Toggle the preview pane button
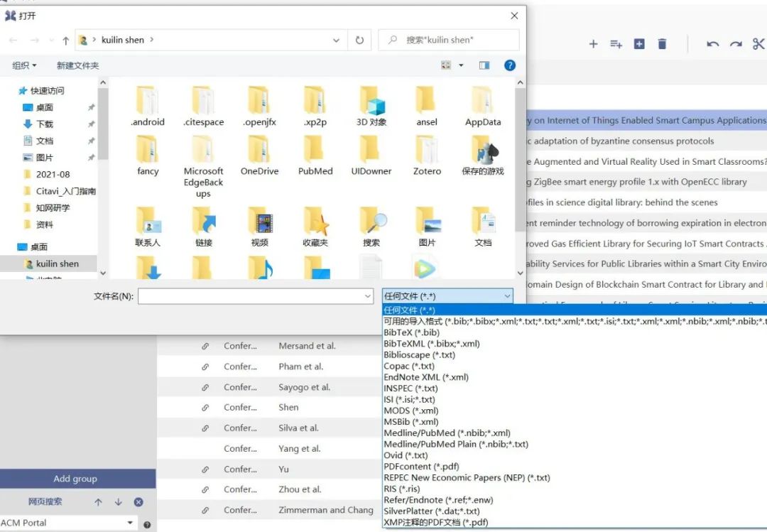This screenshot has height=532, width=767. (484, 65)
